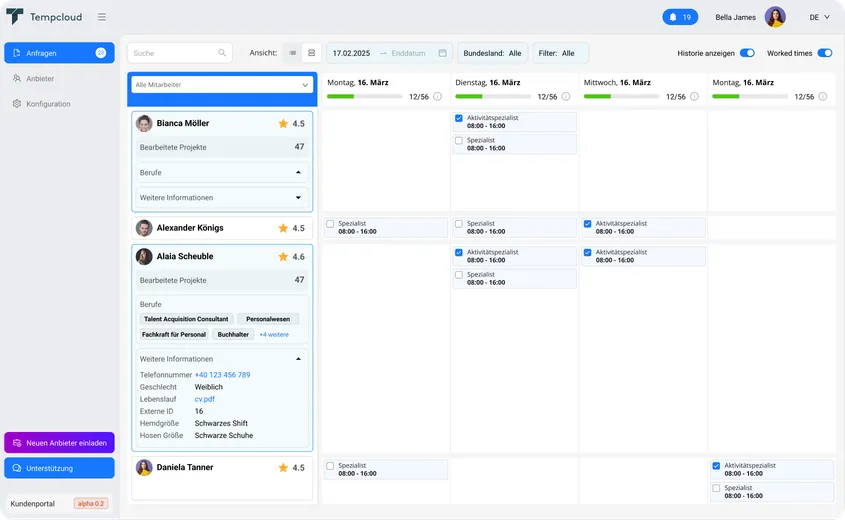Click the Personalwesen tag
Viewport: 845px width, 520px height.
tap(268, 319)
